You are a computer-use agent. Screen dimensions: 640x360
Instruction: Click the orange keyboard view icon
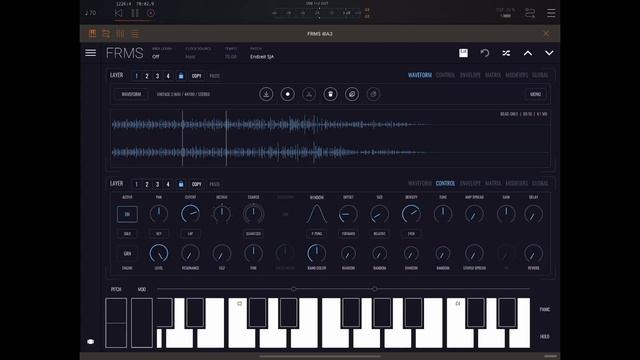(x=92, y=33)
